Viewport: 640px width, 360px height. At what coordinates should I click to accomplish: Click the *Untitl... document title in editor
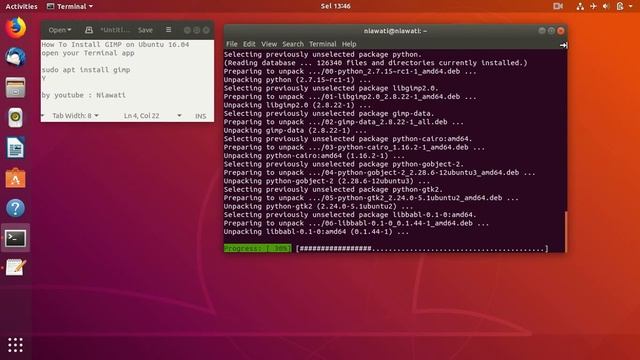[x=115, y=30]
